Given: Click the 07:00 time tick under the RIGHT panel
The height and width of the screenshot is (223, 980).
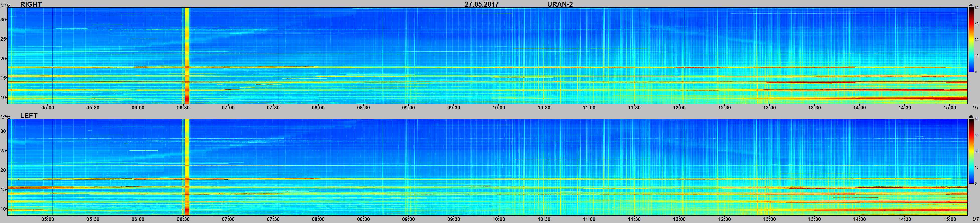Looking at the screenshot, I should (x=228, y=108).
